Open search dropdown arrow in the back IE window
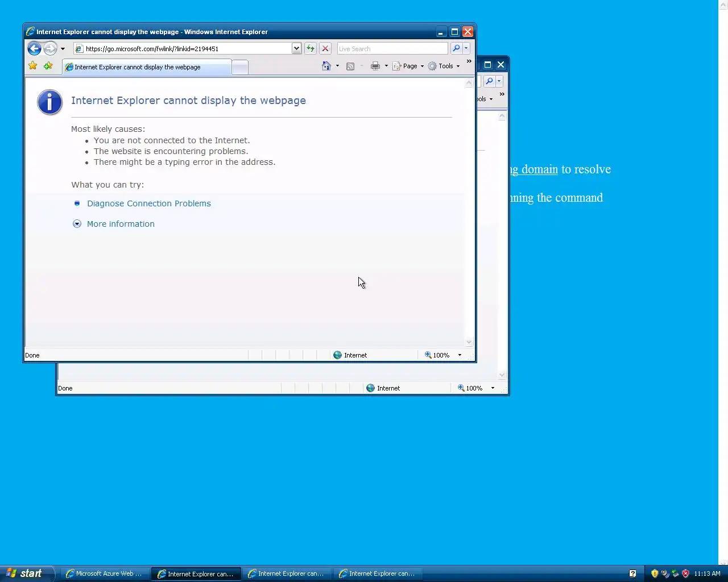 pyautogui.click(x=499, y=81)
